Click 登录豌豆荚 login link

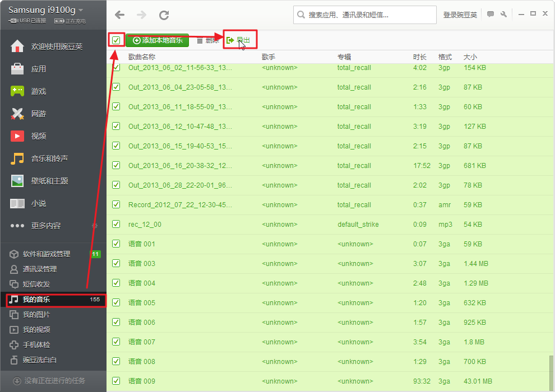click(x=460, y=15)
